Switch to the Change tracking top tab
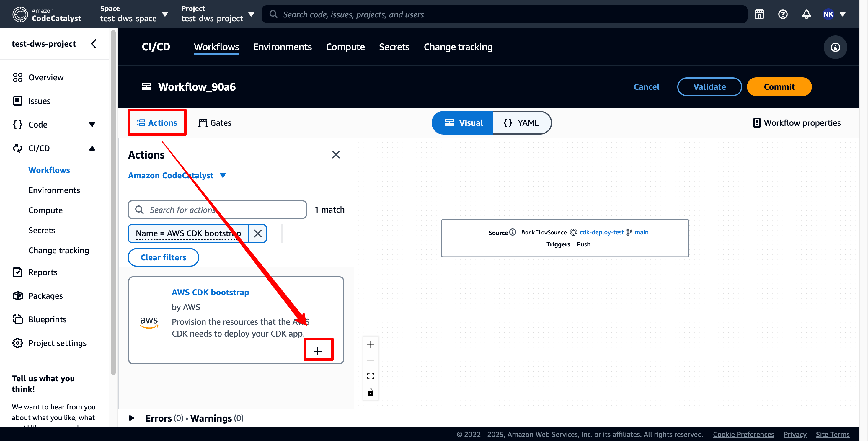Screen dimensions: 868x441 pyautogui.click(x=458, y=47)
